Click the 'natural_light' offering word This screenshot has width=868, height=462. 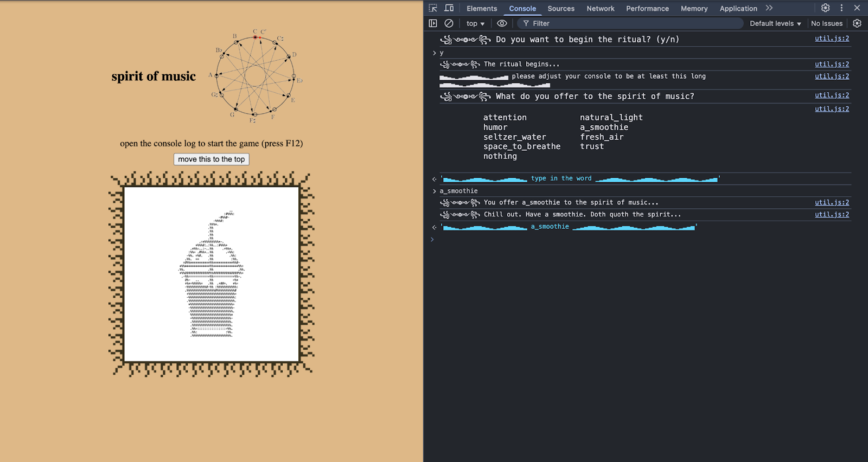(x=611, y=118)
